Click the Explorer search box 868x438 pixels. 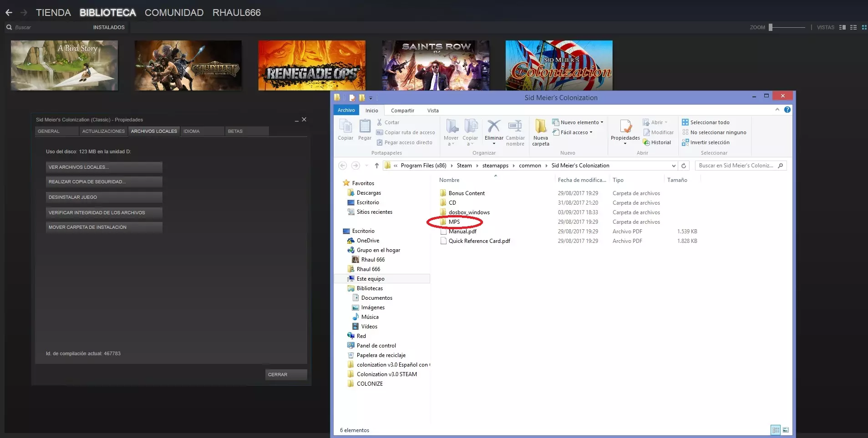pyautogui.click(x=741, y=166)
